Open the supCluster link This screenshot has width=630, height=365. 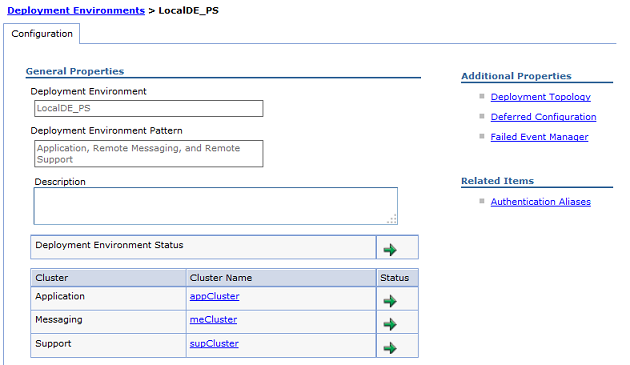(214, 344)
